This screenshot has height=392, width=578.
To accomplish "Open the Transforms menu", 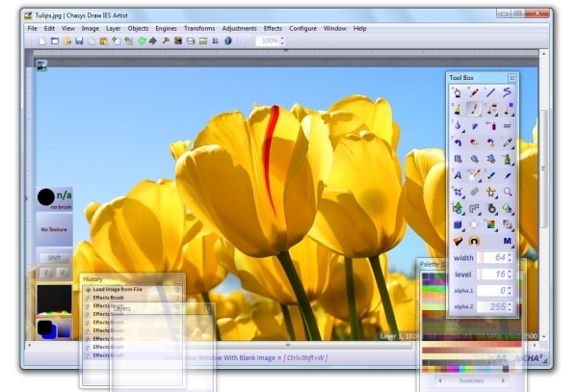I will pyautogui.click(x=199, y=28).
